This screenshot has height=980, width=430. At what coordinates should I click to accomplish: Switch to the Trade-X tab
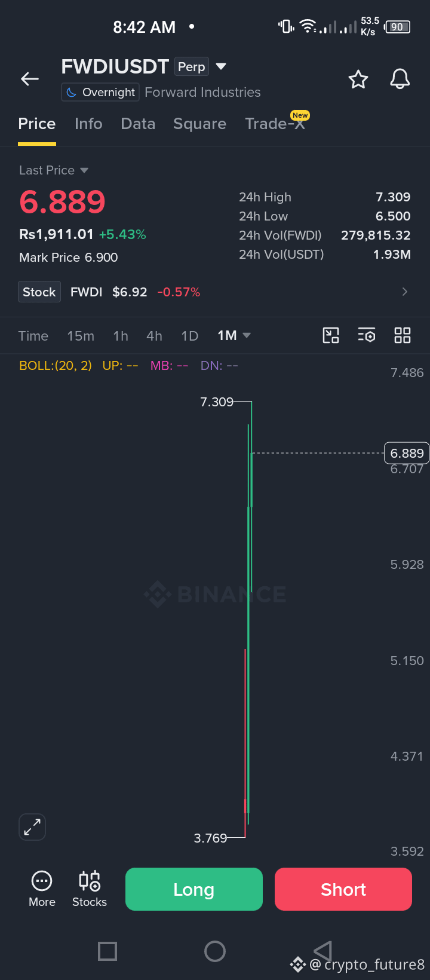(275, 124)
